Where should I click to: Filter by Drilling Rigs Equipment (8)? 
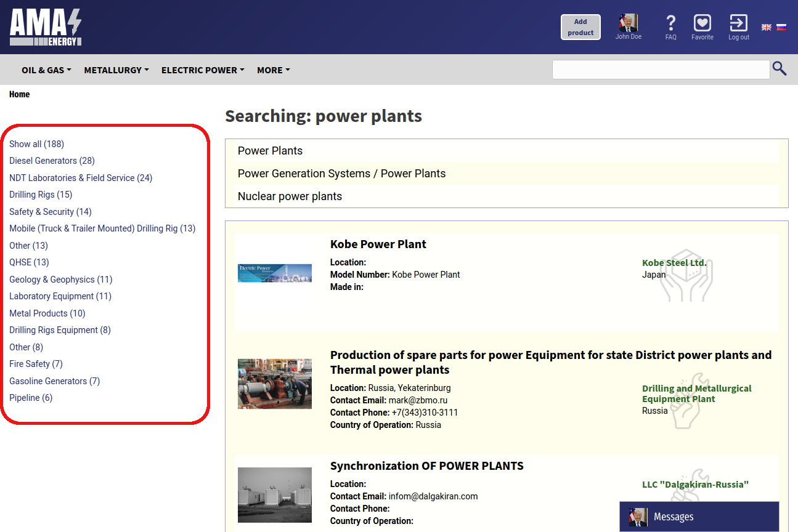click(60, 330)
